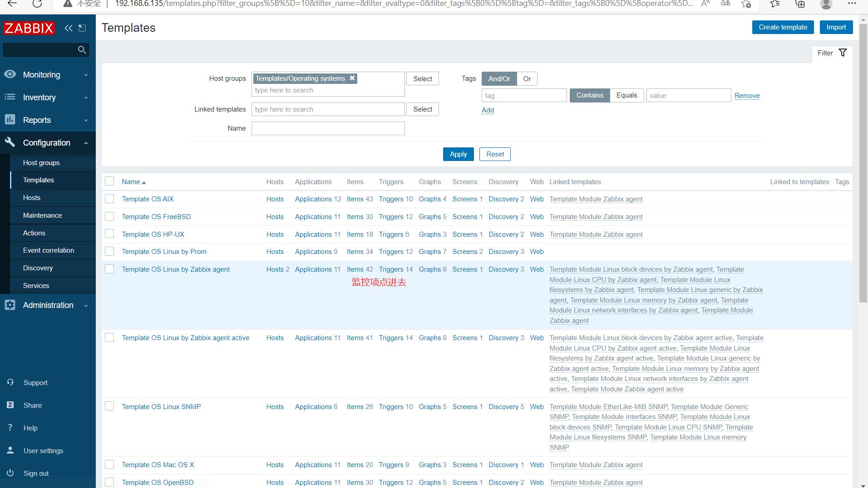The image size is (868, 488).
Task: Tick the select-all checkbox in the table header
Action: tap(109, 181)
